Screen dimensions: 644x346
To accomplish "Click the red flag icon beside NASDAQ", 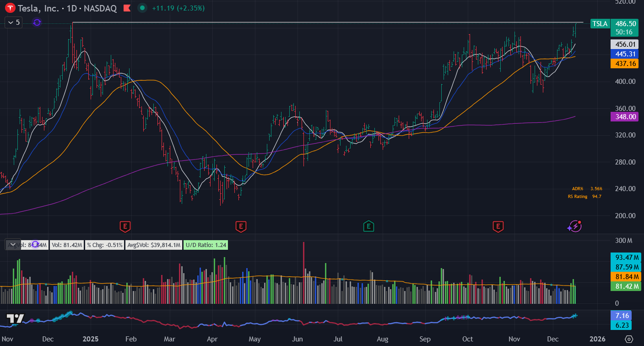I will (x=127, y=8).
